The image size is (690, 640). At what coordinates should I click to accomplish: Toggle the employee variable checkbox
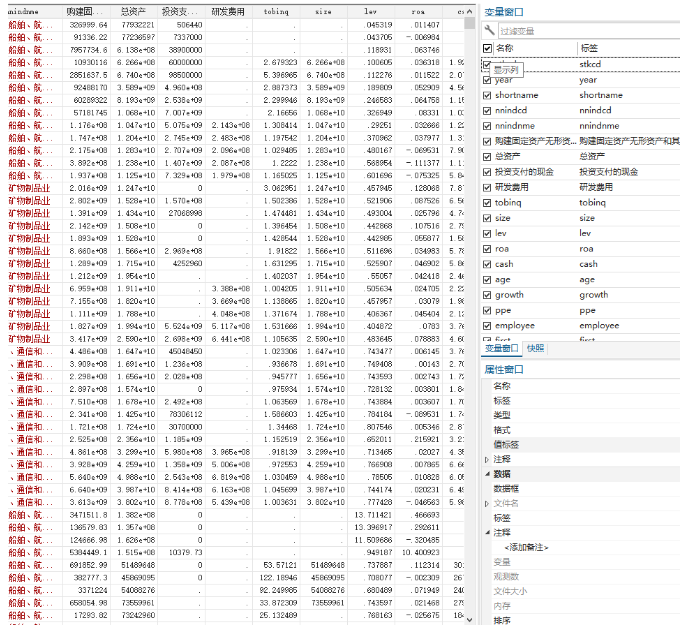point(487,326)
